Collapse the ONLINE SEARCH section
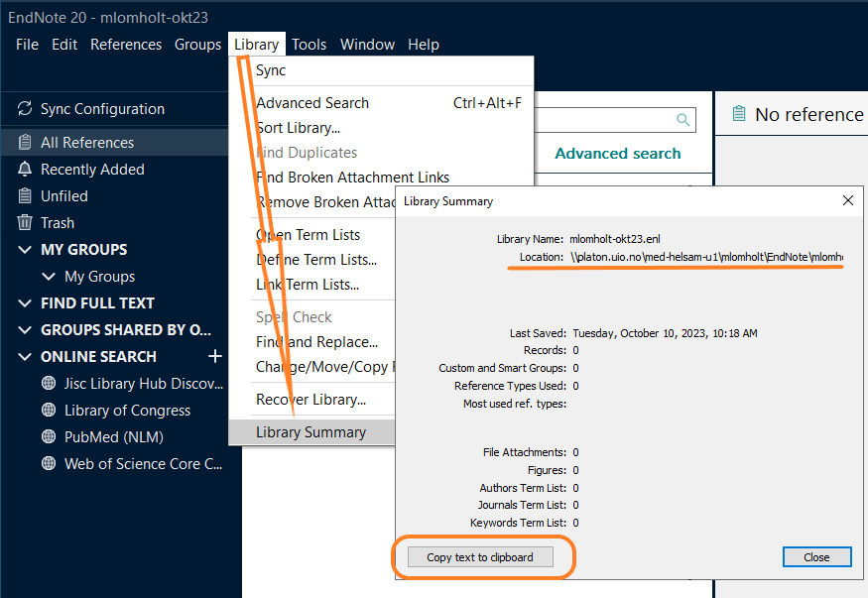This screenshot has width=868, height=598. pyautogui.click(x=25, y=356)
